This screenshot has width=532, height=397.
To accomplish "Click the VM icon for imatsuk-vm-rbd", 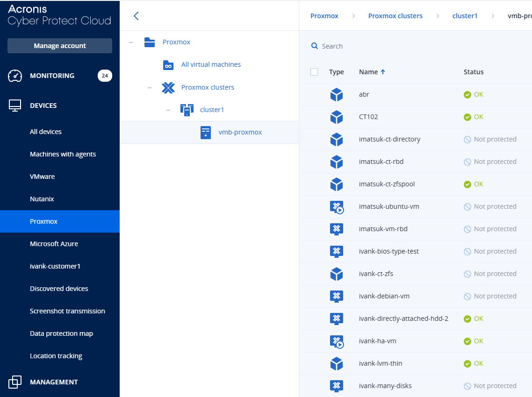I will (337, 229).
